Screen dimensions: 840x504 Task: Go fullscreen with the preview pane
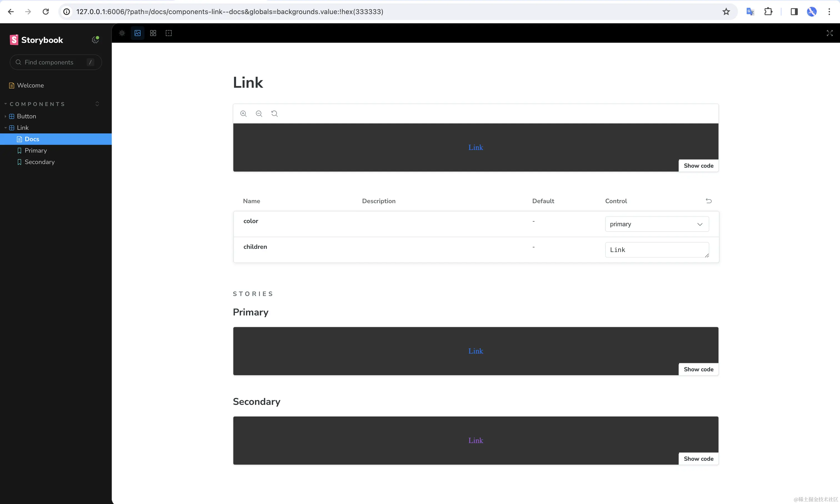click(x=829, y=33)
